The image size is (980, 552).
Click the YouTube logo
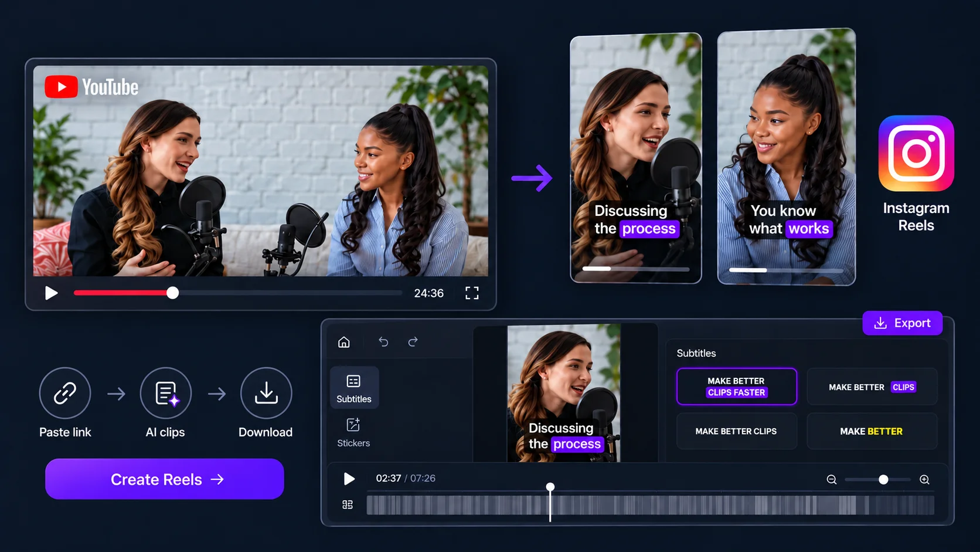click(x=91, y=87)
